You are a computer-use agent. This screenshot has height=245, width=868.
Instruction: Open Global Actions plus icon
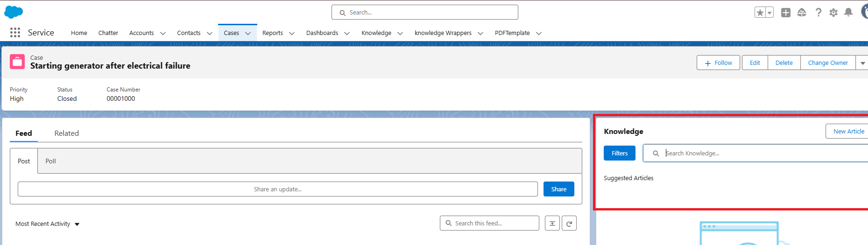pyautogui.click(x=786, y=13)
